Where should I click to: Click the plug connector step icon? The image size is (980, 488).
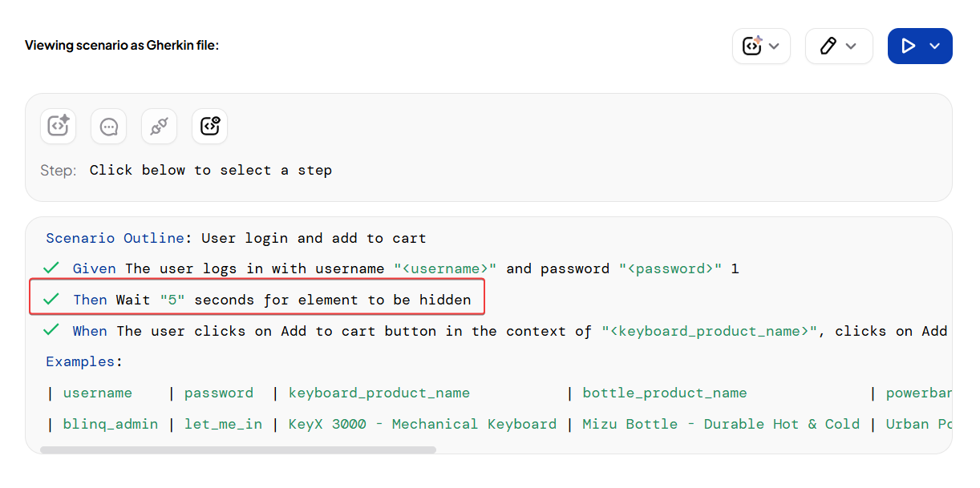click(x=159, y=127)
